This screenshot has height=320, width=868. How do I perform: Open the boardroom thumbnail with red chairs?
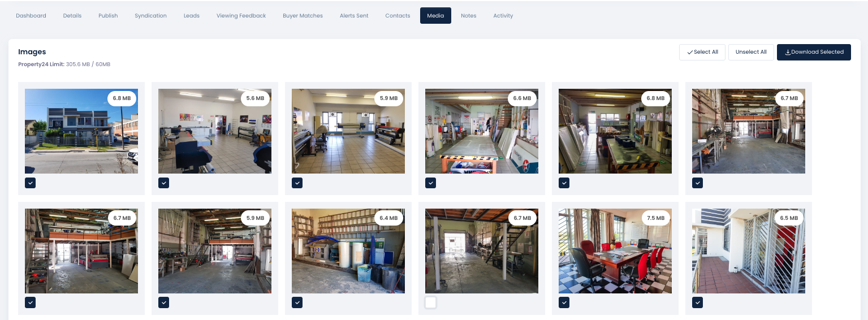pos(615,251)
